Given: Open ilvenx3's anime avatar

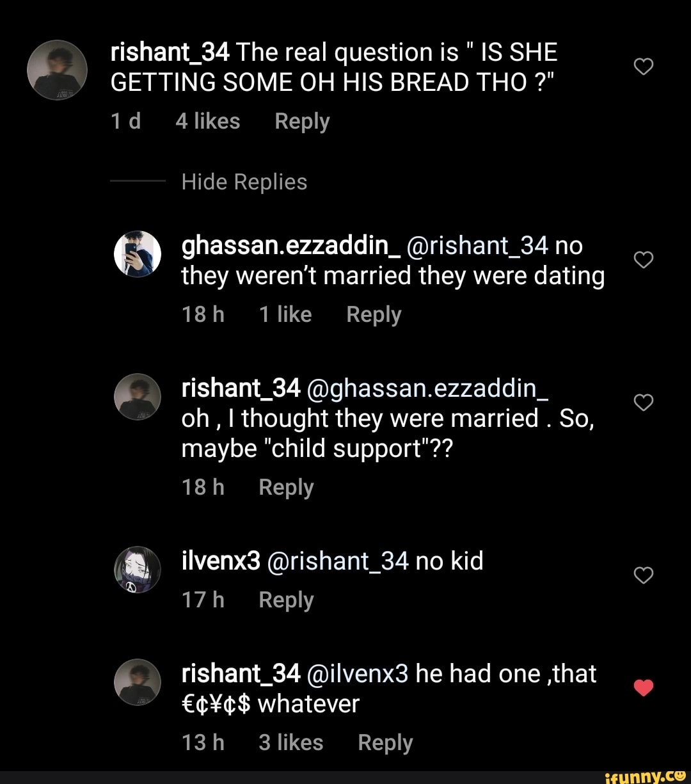Looking at the screenshot, I should pos(138,570).
